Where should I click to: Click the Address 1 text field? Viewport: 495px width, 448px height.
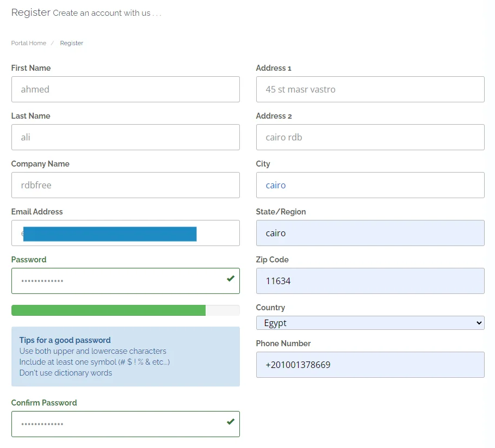[370, 89]
